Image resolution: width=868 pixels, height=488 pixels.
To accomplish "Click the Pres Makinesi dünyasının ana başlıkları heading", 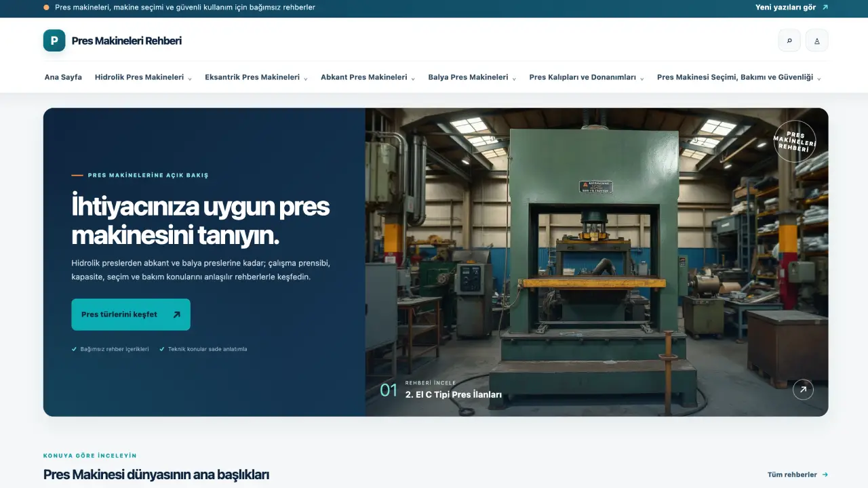I will coord(156,474).
